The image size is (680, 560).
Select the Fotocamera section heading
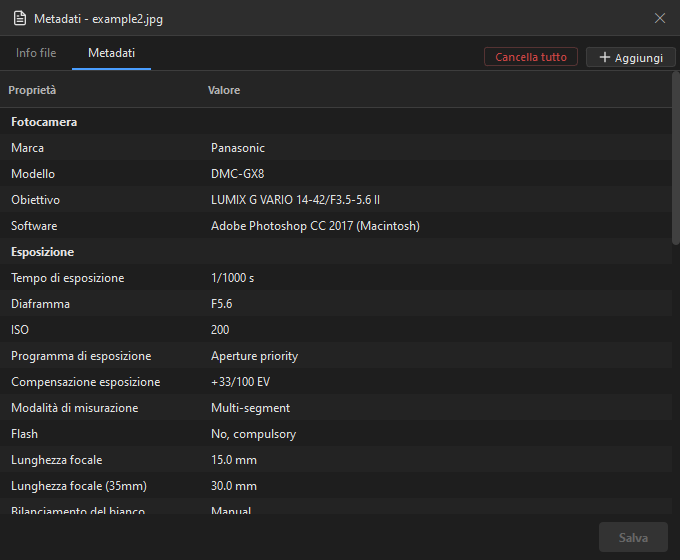[x=44, y=122]
